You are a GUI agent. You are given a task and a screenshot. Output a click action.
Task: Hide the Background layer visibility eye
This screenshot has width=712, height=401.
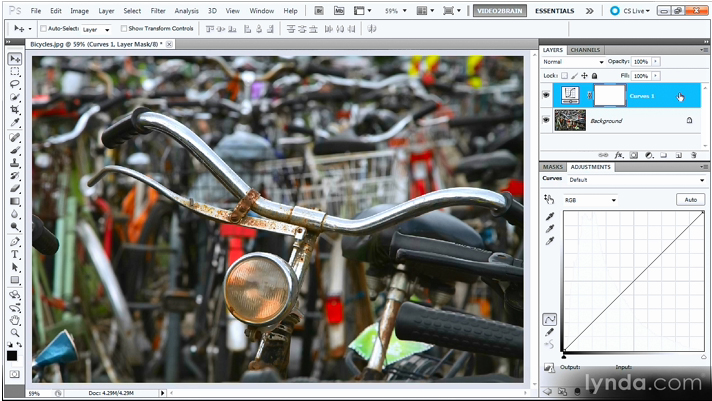546,121
